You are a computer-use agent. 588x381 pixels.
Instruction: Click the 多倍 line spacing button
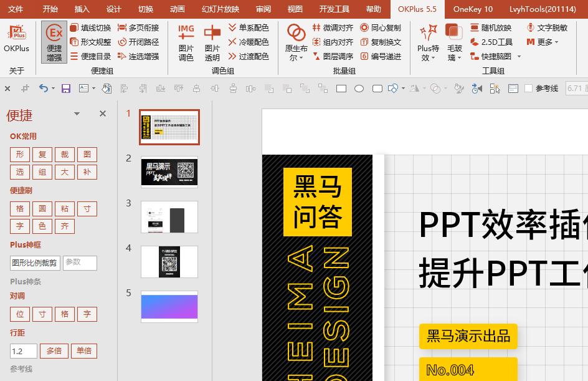[54, 351]
